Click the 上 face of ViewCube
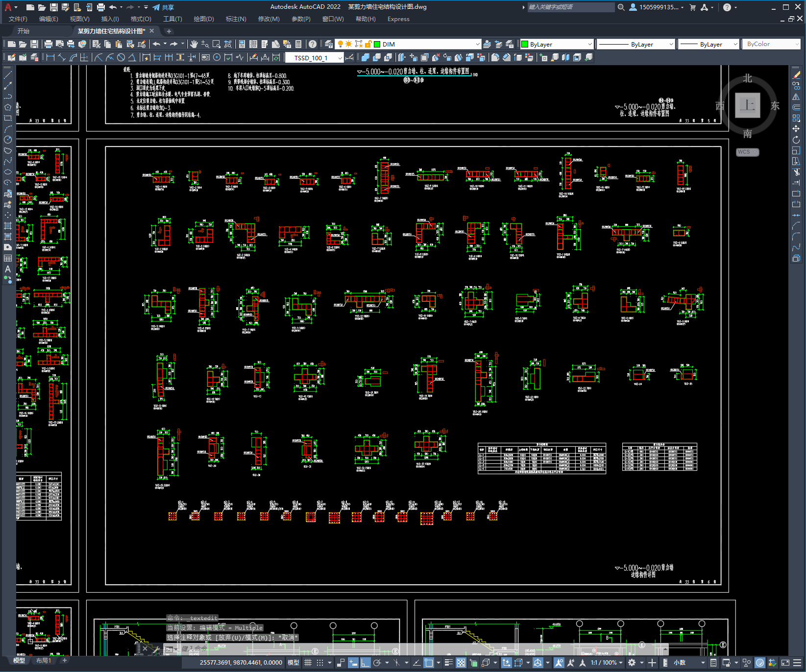This screenshot has width=806, height=672. point(748,105)
